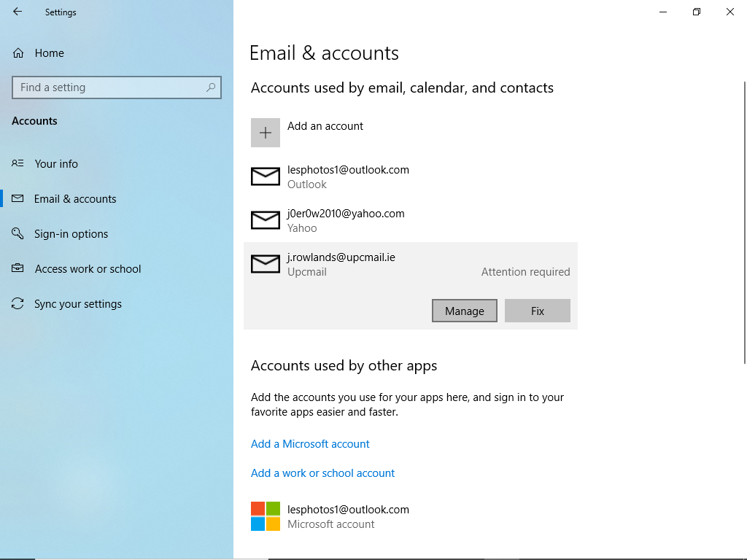This screenshot has height=560, width=747.
Task: Click the Microsoft account label text
Action: click(331, 524)
